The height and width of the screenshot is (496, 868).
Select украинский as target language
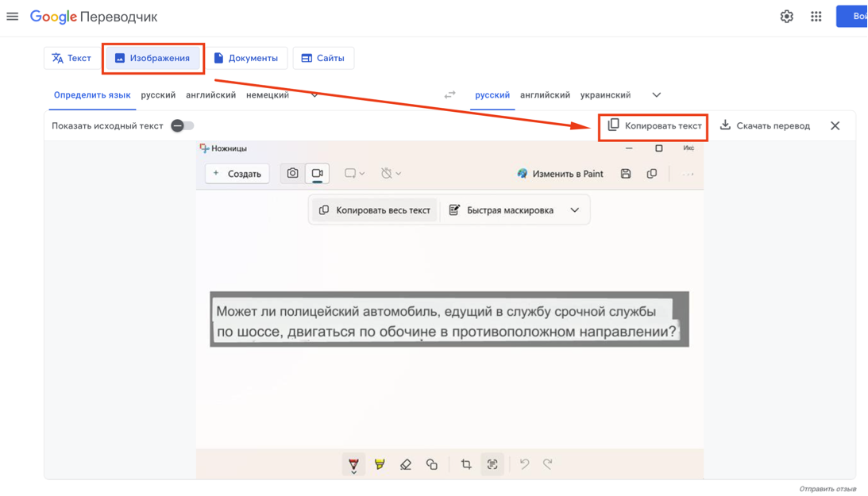tap(605, 95)
